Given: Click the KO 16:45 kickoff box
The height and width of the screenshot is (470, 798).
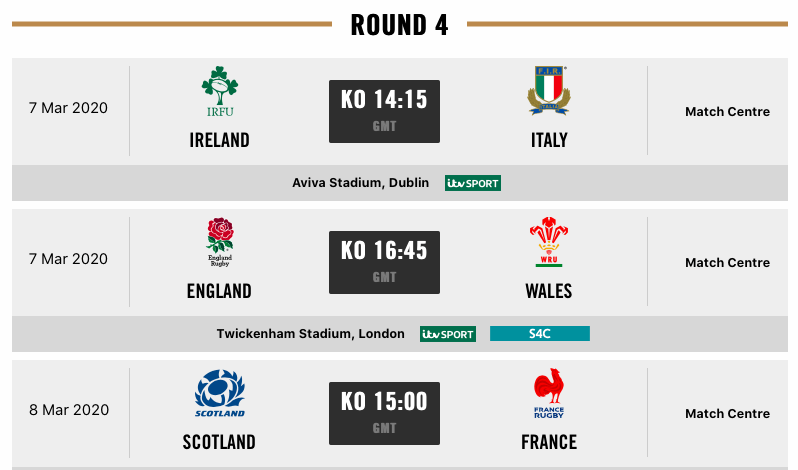Looking at the screenshot, I should [384, 262].
